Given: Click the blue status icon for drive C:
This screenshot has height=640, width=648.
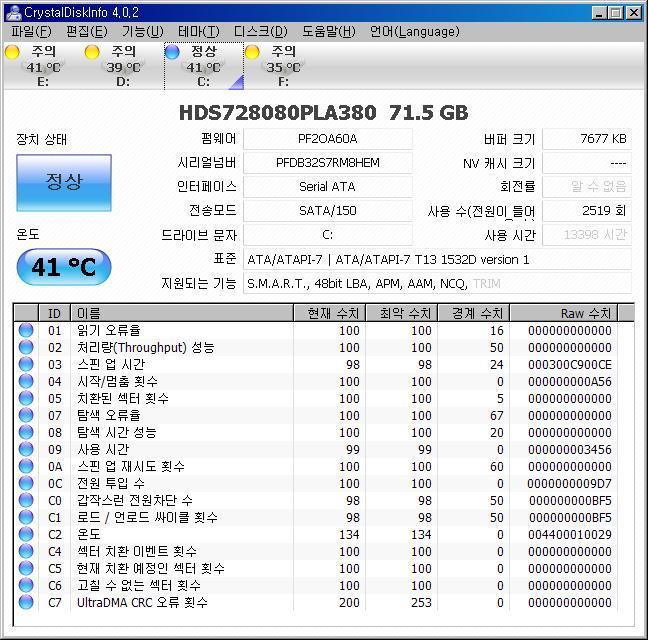Looking at the screenshot, I should pyautogui.click(x=172, y=52).
